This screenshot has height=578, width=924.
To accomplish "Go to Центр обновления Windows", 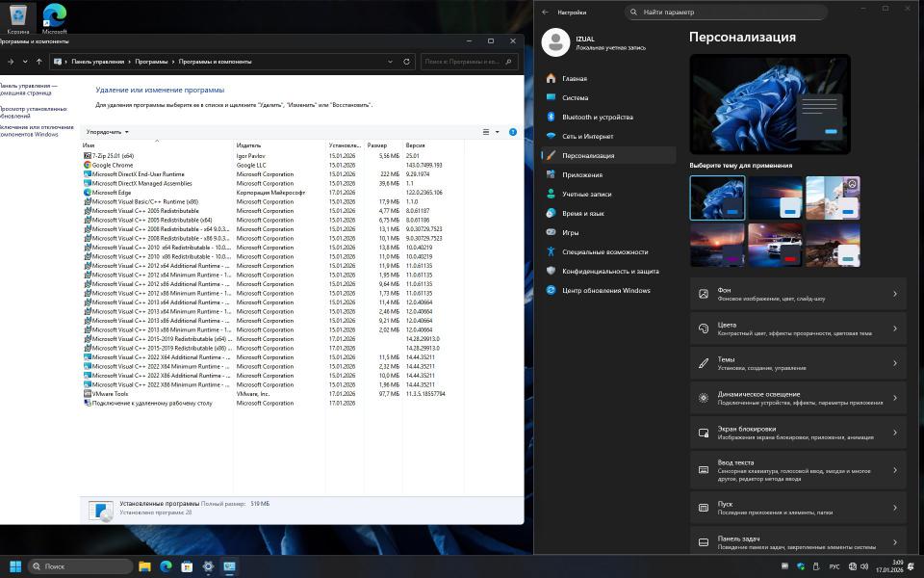I will 605,290.
